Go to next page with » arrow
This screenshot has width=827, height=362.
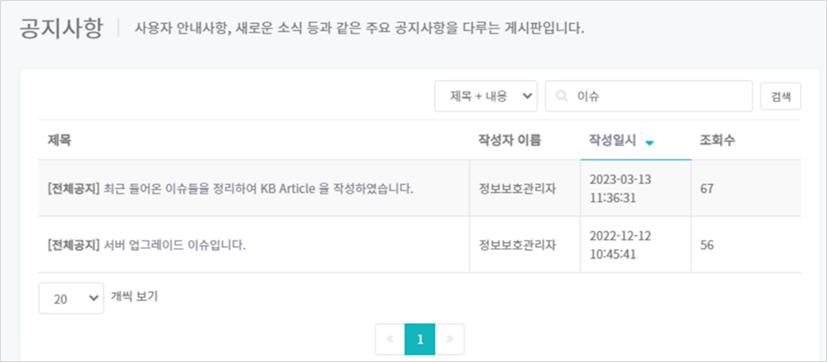(450, 339)
